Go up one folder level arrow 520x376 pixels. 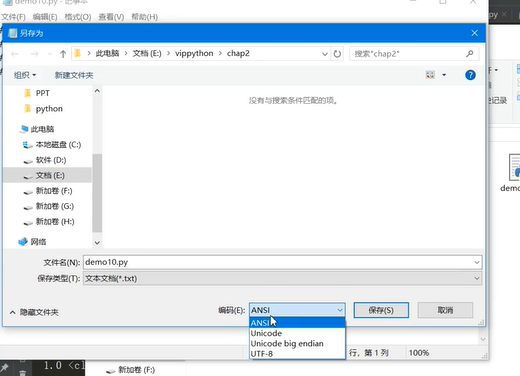click(63, 54)
